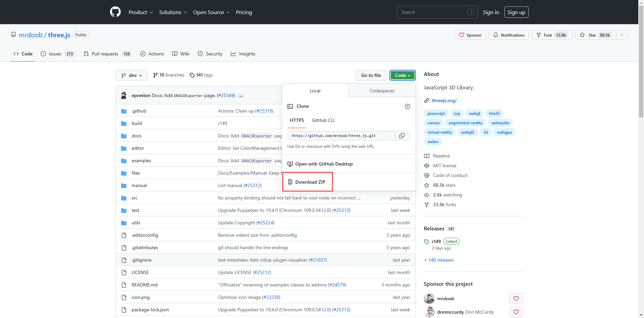Open the package-lock.json file
Viewport: 644px width, 318px height.
click(x=150, y=310)
